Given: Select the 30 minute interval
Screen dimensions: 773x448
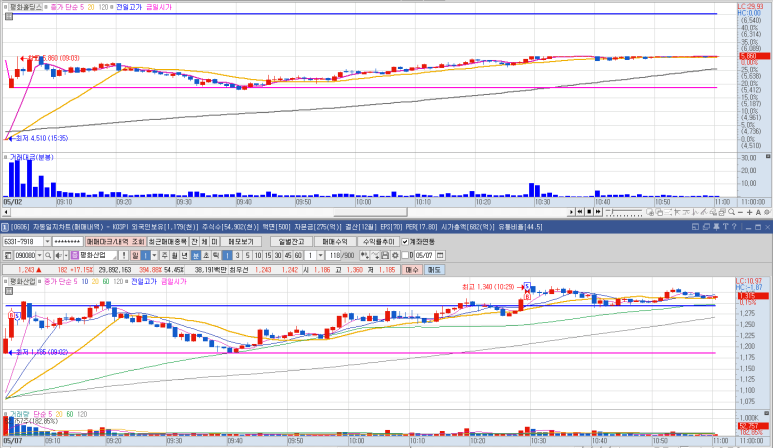Looking at the screenshot, I should click(278, 255).
